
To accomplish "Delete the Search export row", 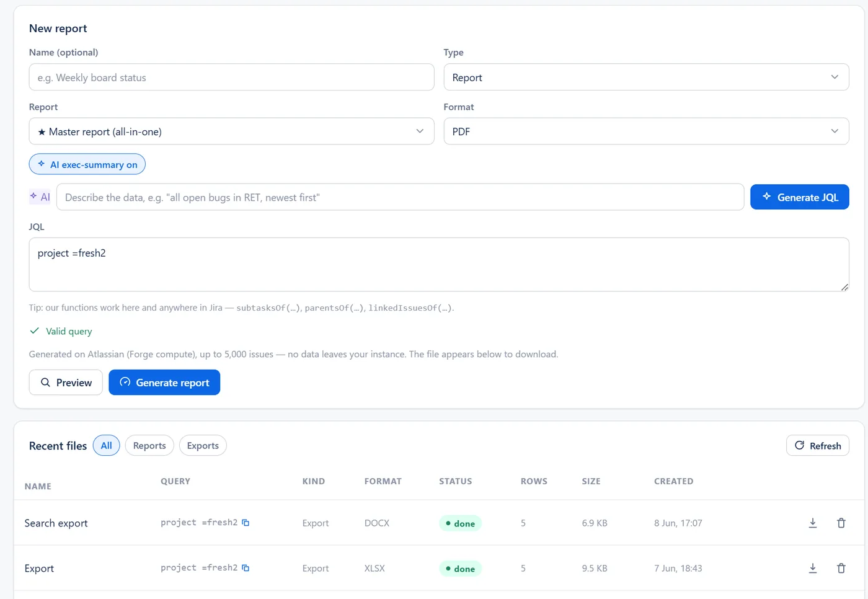I will click(841, 523).
